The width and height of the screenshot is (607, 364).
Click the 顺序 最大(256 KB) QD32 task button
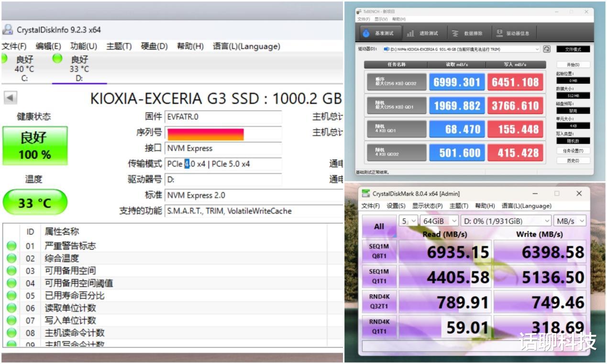point(397,82)
